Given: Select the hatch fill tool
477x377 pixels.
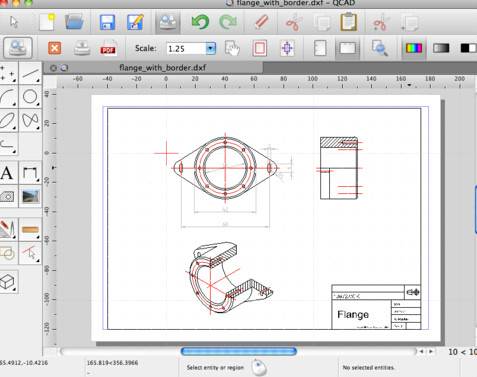Looking at the screenshot, I should (7, 197).
